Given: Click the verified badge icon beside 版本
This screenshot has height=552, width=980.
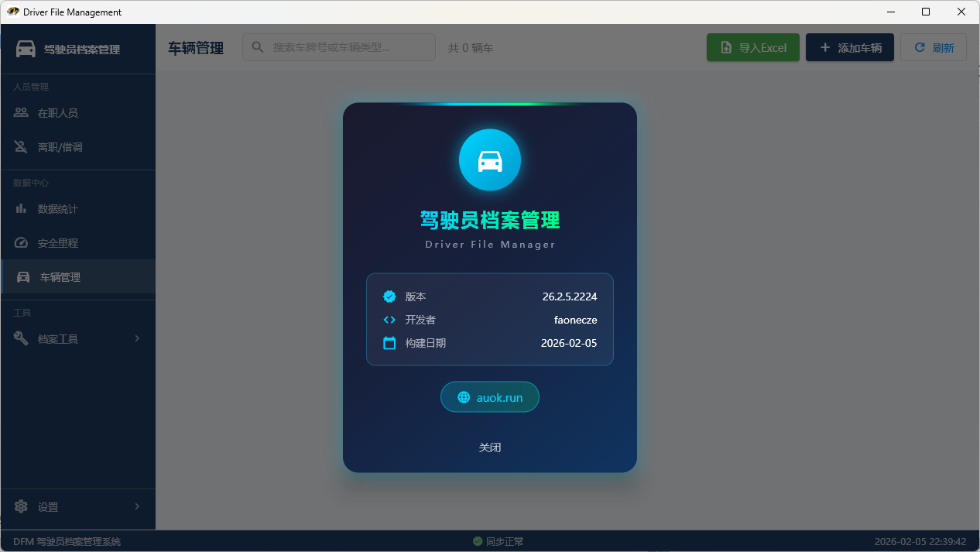Looking at the screenshot, I should click(x=389, y=297).
